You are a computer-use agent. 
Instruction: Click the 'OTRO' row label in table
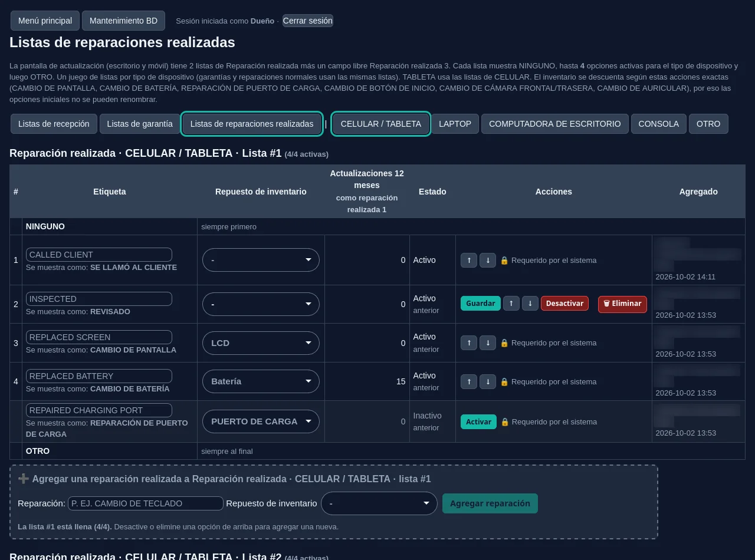38,451
